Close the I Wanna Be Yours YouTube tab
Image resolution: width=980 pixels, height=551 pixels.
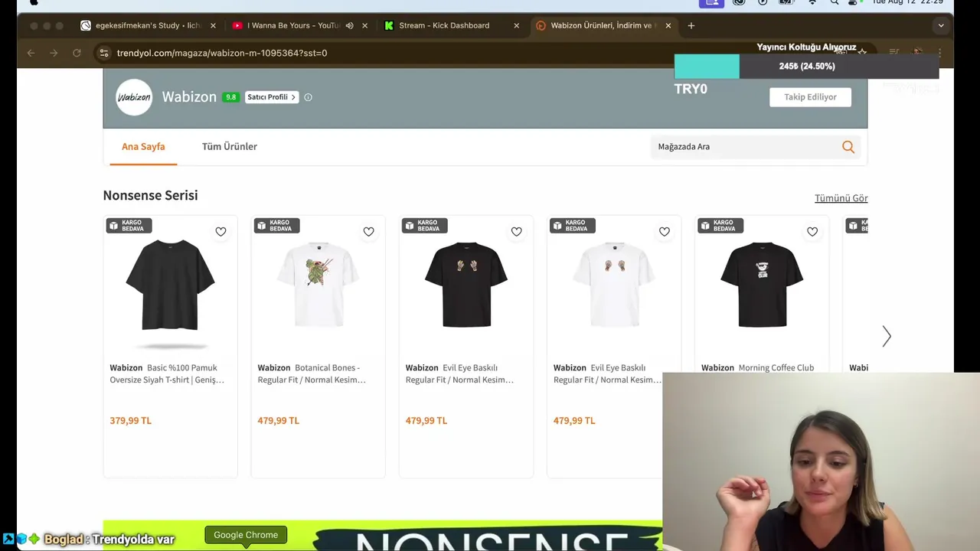[364, 25]
